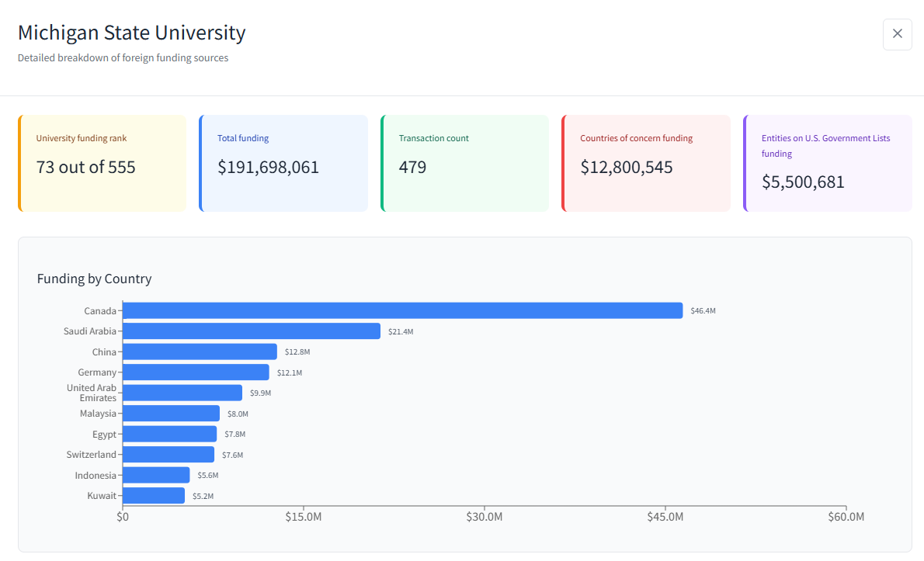Select the Total funding summary card
Screen dimensions: 924x561
pyautogui.click(x=283, y=163)
